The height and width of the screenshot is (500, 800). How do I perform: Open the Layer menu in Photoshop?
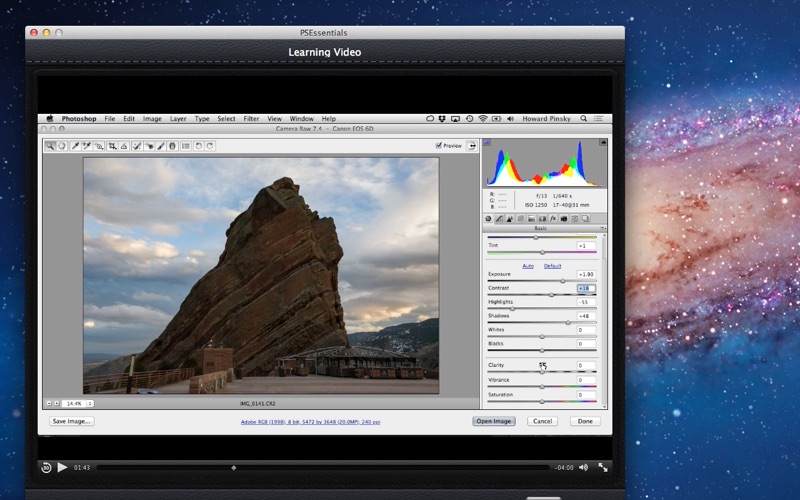tap(178, 118)
